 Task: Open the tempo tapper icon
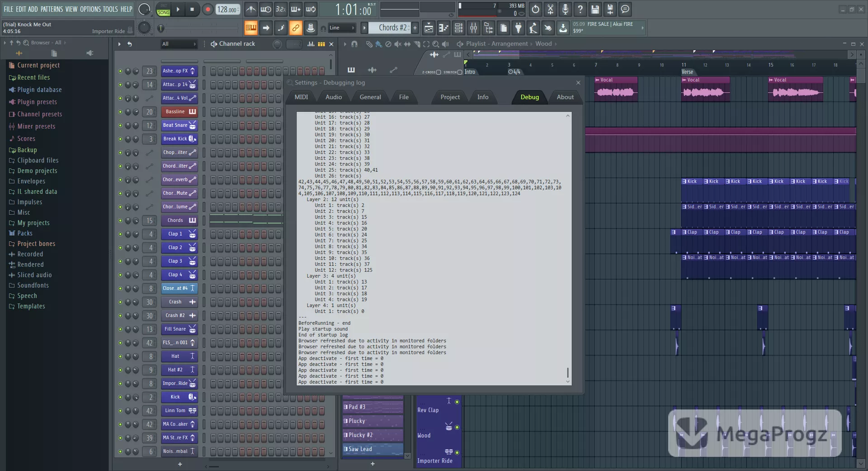tap(533, 28)
